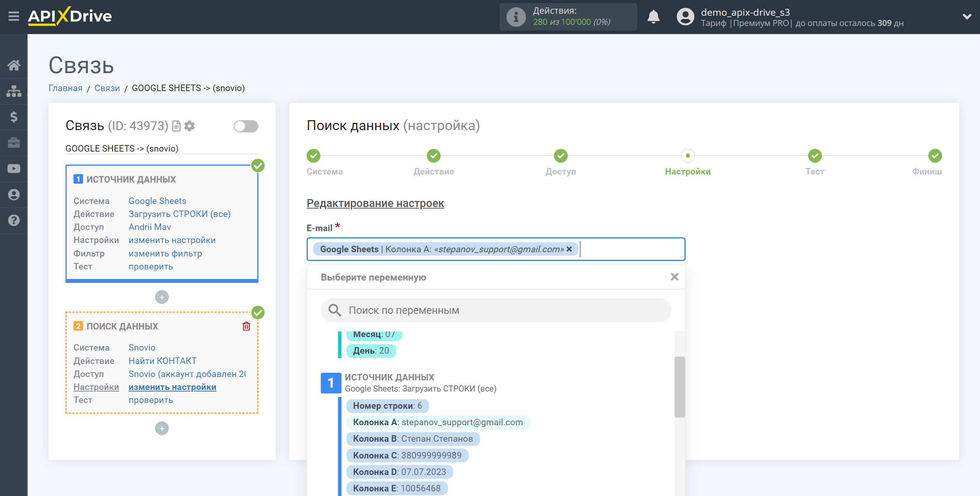Open the hamburger menu

point(14,16)
